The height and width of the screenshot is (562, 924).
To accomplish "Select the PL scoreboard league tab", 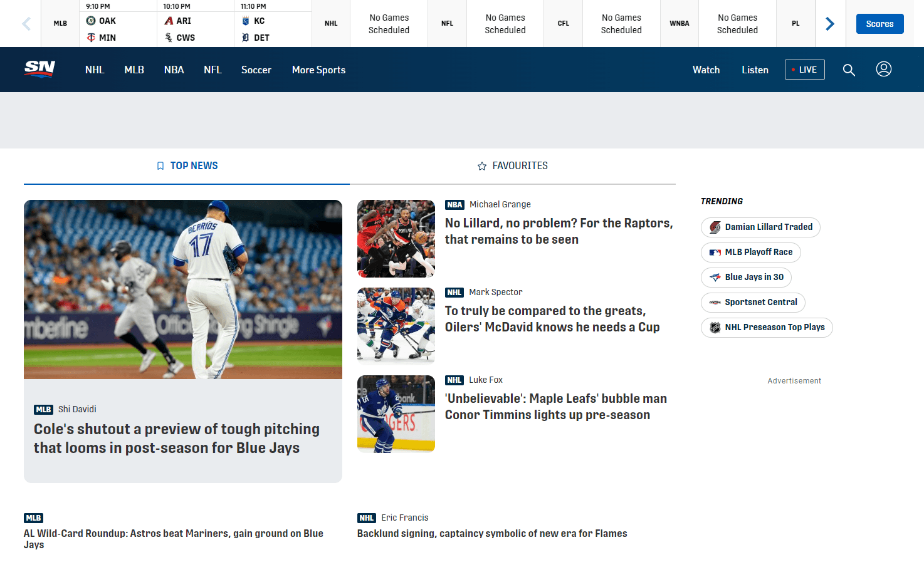I will (795, 24).
